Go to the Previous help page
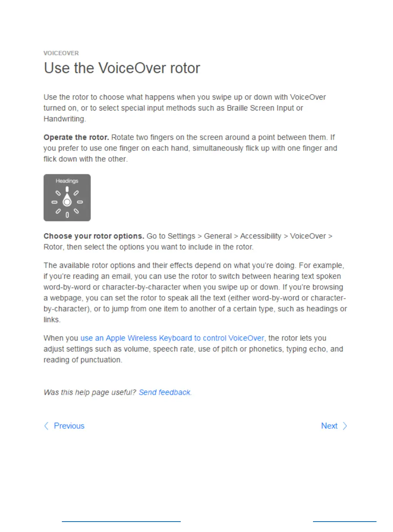393x532 pixels. 69,426
